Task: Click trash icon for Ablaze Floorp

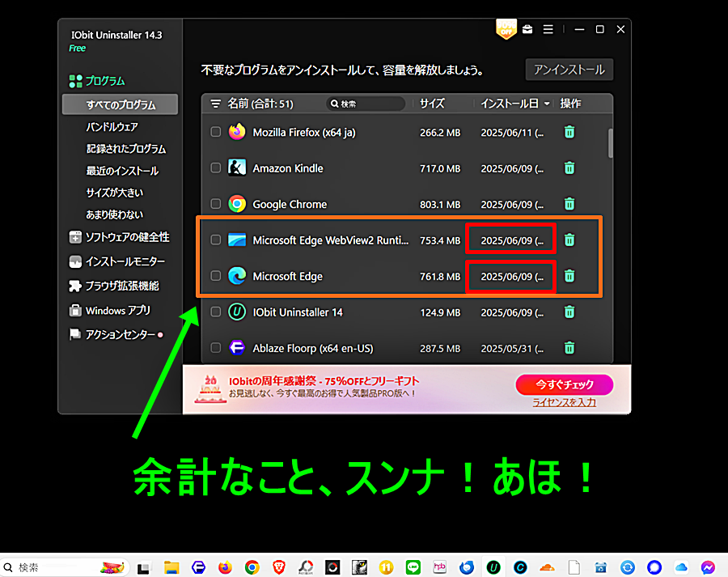Action: tap(569, 348)
